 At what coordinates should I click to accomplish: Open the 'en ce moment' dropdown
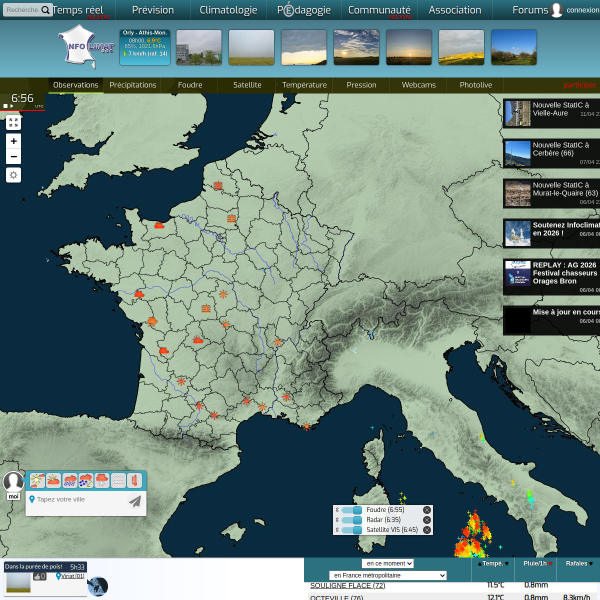(387, 563)
